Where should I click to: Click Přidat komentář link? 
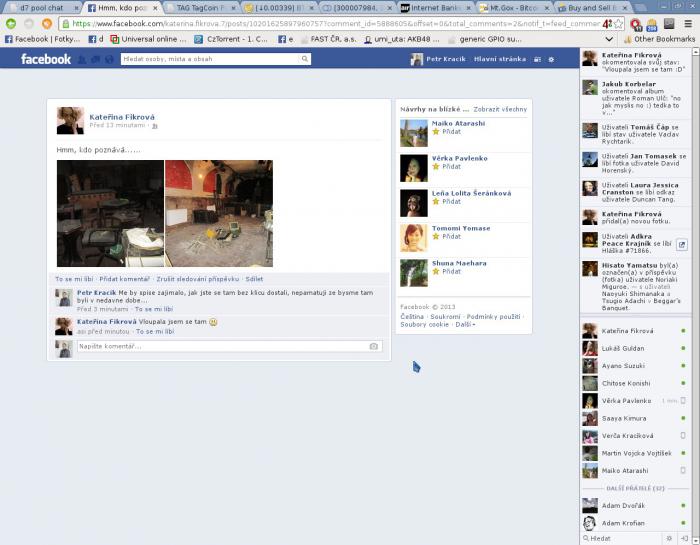125,279
